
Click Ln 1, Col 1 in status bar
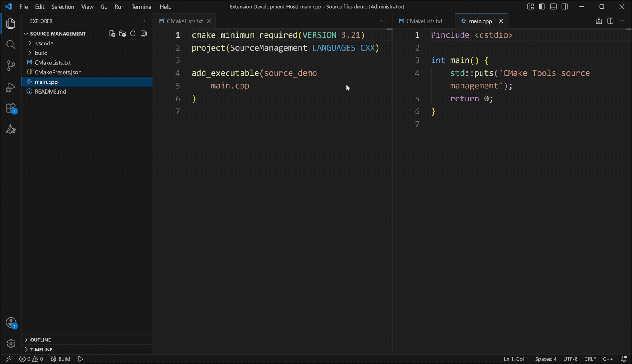(x=516, y=359)
